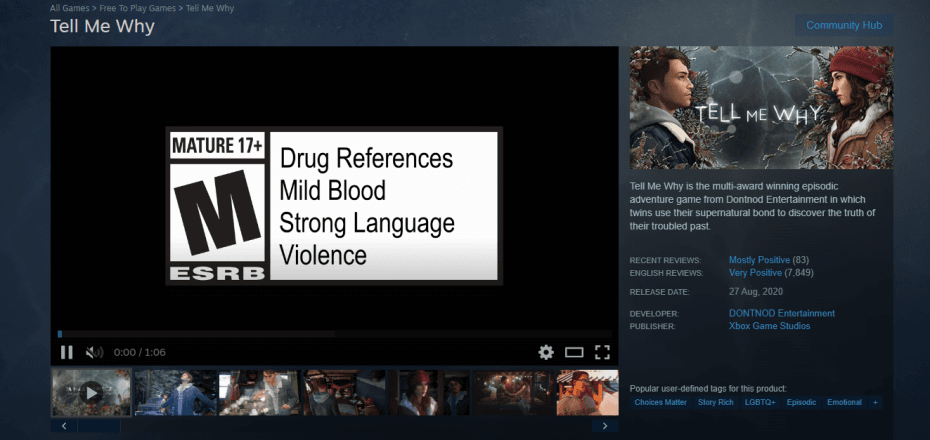This screenshot has width=930, height=440.
Task: Select the dim indoor scene thumbnail
Action: click(x=513, y=393)
